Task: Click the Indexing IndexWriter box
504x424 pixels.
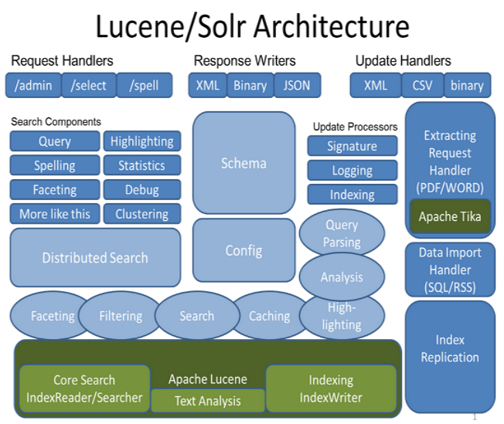Action: pyautogui.click(x=331, y=388)
